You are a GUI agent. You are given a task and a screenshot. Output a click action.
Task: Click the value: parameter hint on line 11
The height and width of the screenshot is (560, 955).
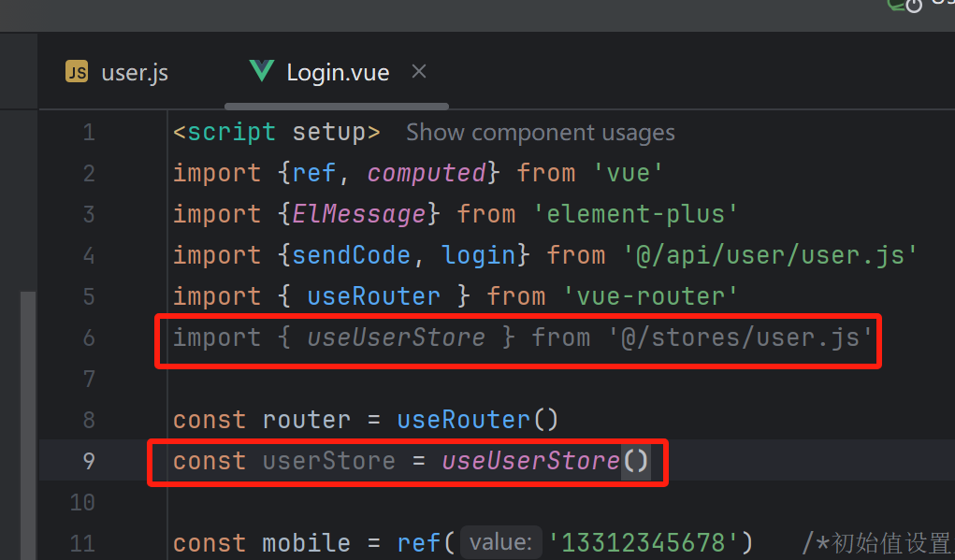[x=500, y=541]
